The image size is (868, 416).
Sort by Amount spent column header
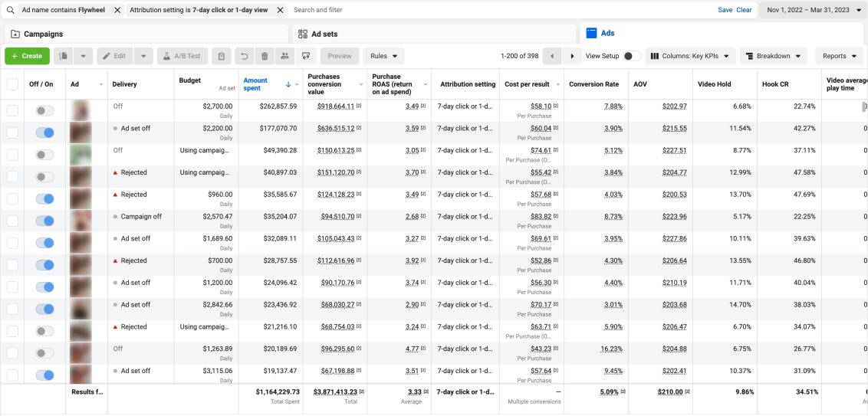(x=257, y=84)
